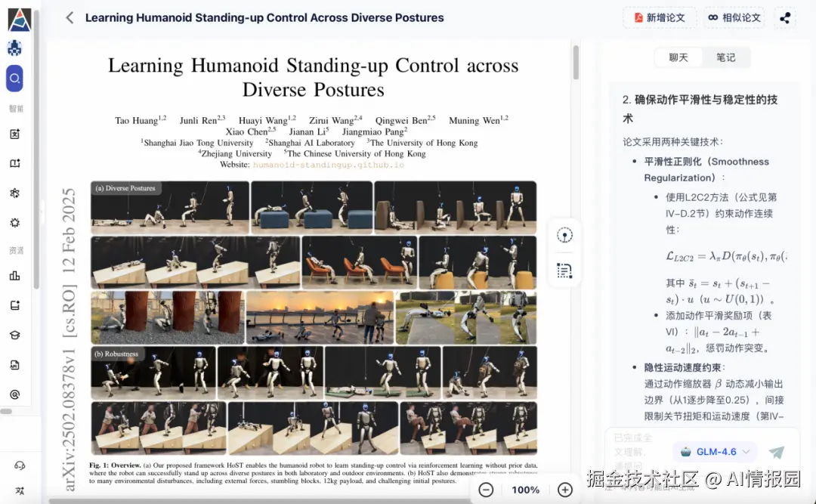
Task: Click the L_L2C2 formula in the chat
Action: coord(727,256)
